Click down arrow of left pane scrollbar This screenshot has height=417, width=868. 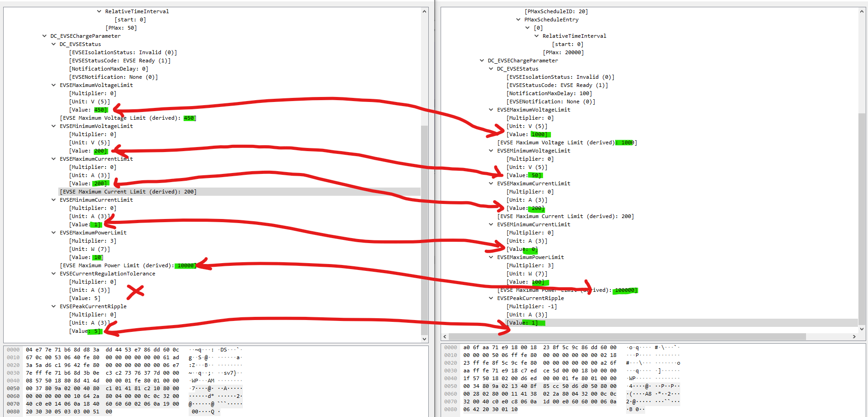pyautogui.click(x=424, y=339)
